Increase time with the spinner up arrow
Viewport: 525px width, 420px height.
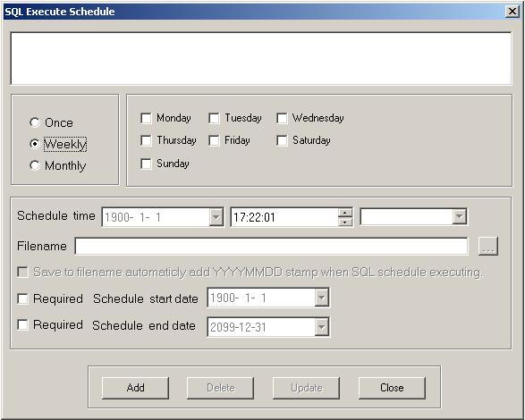tap(345, 213)
